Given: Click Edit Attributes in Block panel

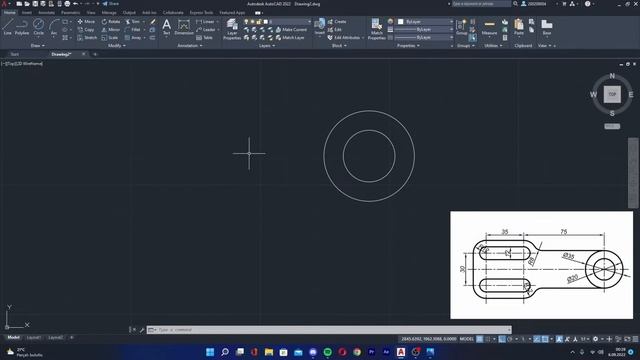Looking at the screenshot, I should click(344, 38).
